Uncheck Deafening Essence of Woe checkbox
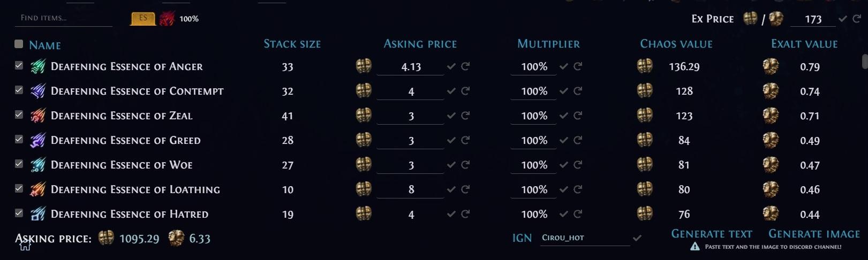The width and height of the screenshot is (868, 260). pyautogui.click(x=19, y=164)
